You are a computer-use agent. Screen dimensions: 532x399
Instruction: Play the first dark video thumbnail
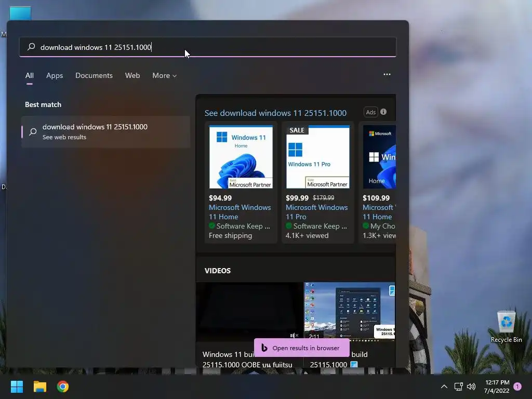point(249,312)
